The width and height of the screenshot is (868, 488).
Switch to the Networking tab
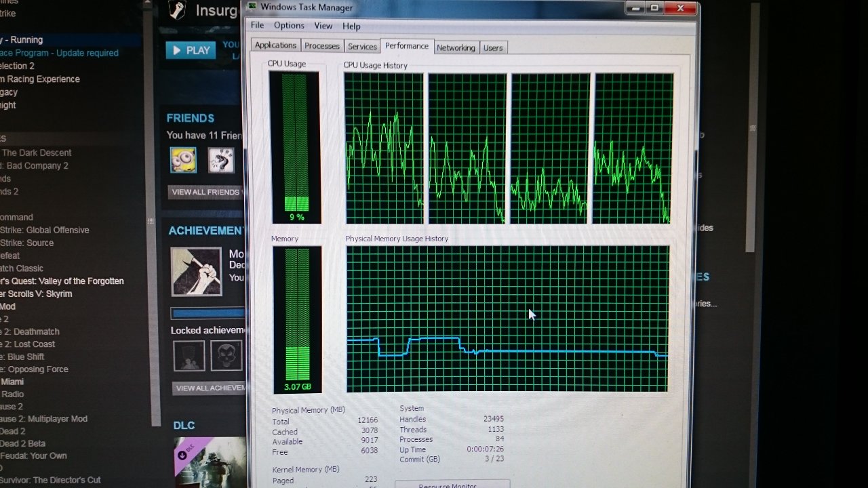[456, 47]
